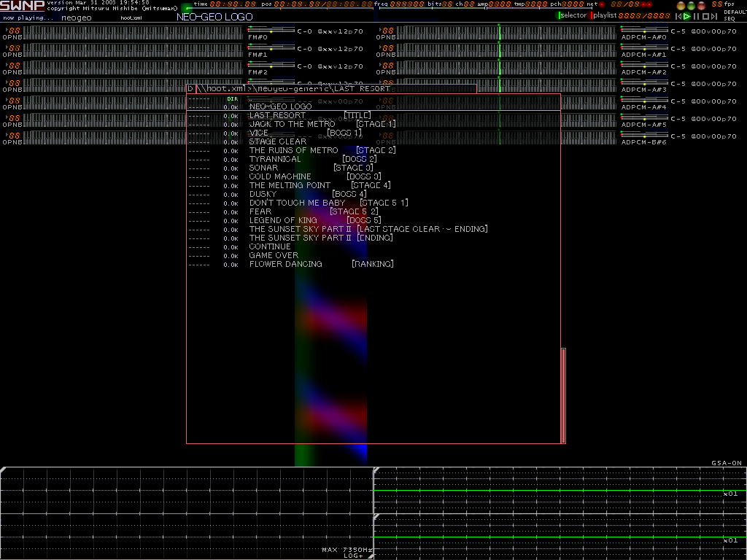Image resolution: width=747 pixels, height=560 pixels.
Task: Click the spectrum panel top-left corner triangle
Action: tap(3, 470)
